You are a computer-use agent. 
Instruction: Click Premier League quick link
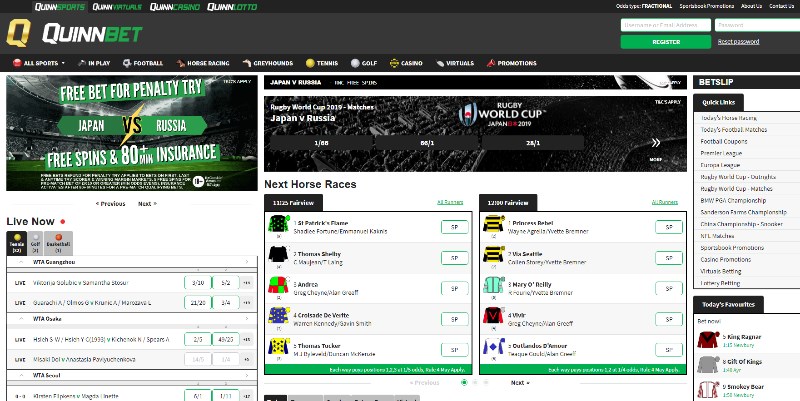pyautogui.click(x=721, y=153)
